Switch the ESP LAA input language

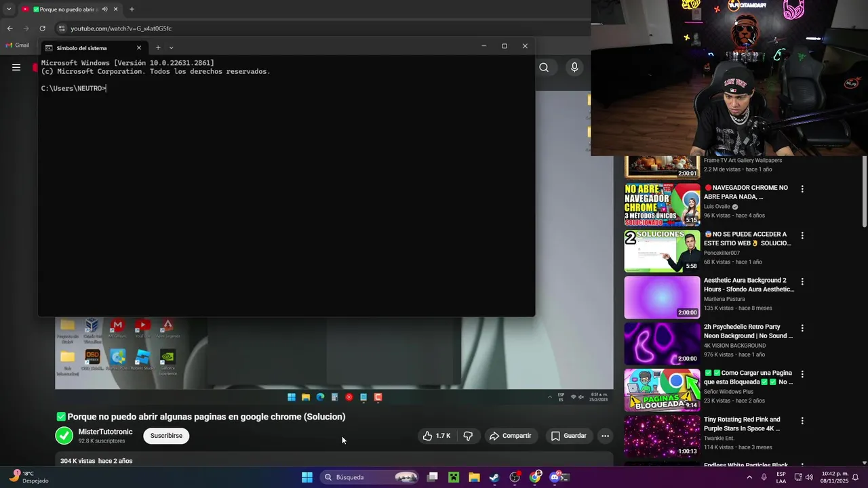pyautogui.click(x=781, y=477)
